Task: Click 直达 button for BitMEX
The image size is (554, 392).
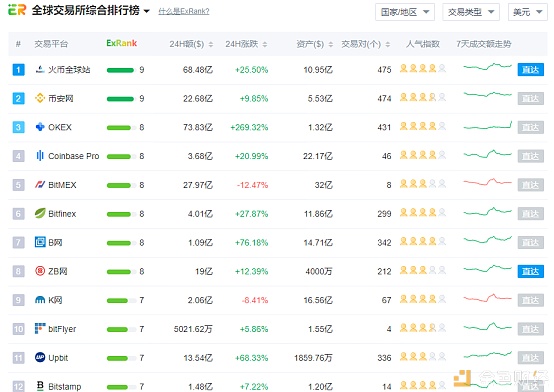Action: pos(530,185)
